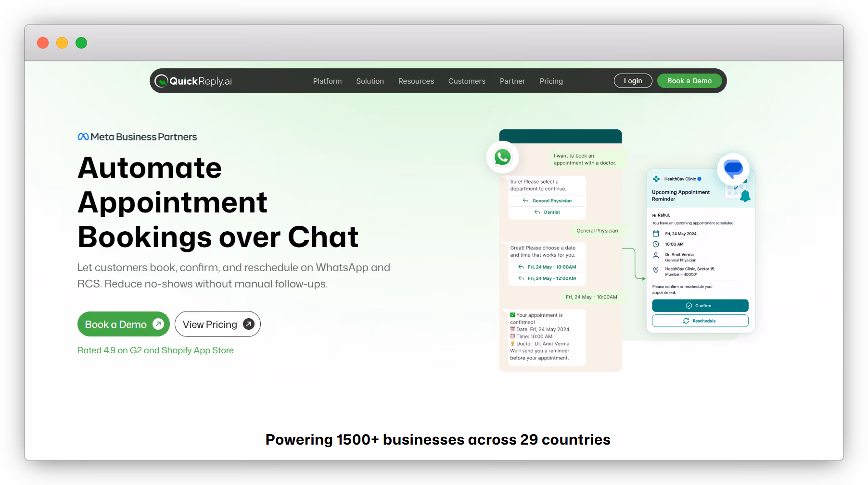868x485 pixels.
Task: Open the Customers menu item
Action: [467, 81]
